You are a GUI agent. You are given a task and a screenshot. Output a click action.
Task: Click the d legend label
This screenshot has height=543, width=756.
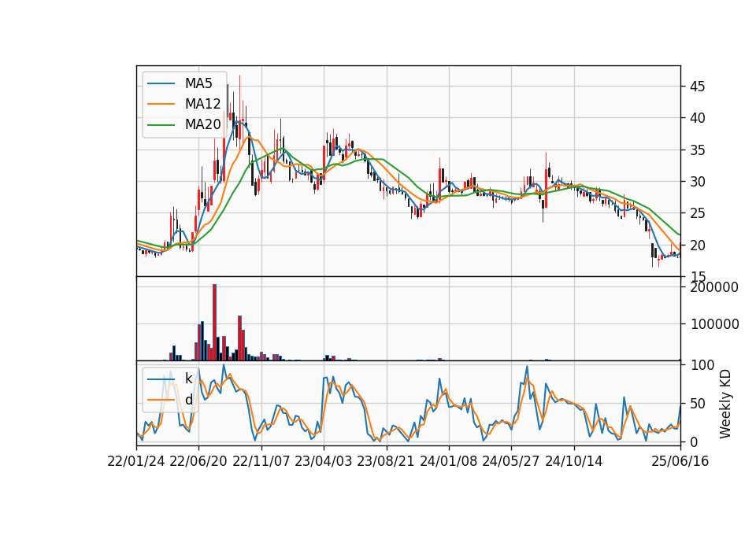(x=188, y=400)
